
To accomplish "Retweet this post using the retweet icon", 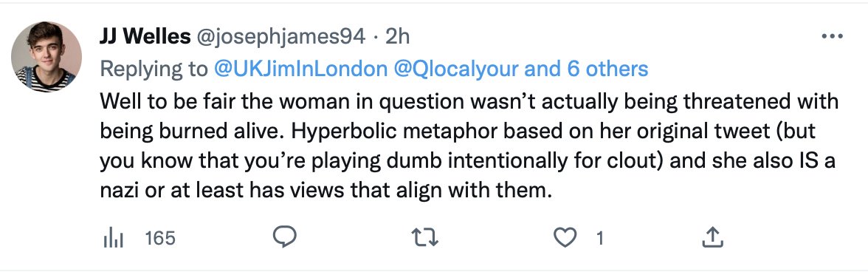I will point(425,238).
